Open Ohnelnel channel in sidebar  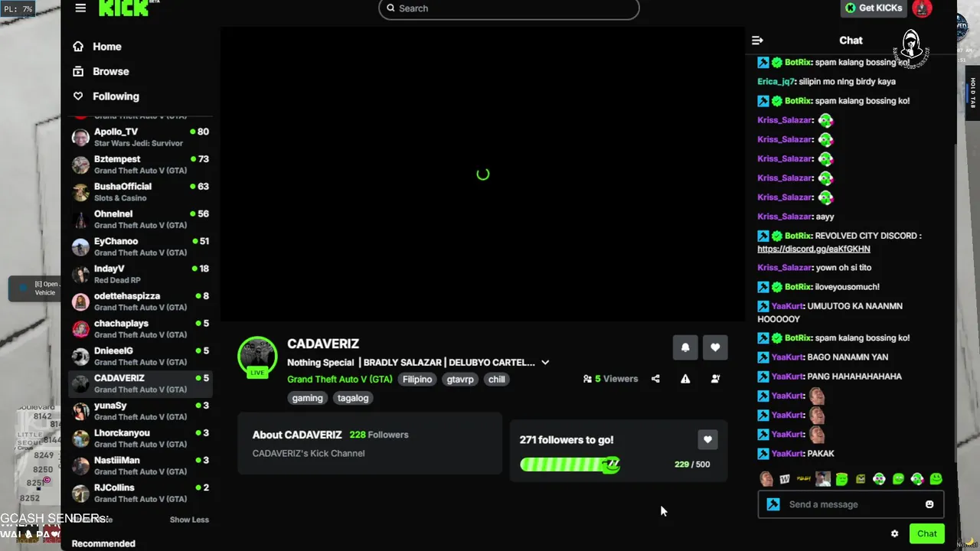click(x=140, y=220)
